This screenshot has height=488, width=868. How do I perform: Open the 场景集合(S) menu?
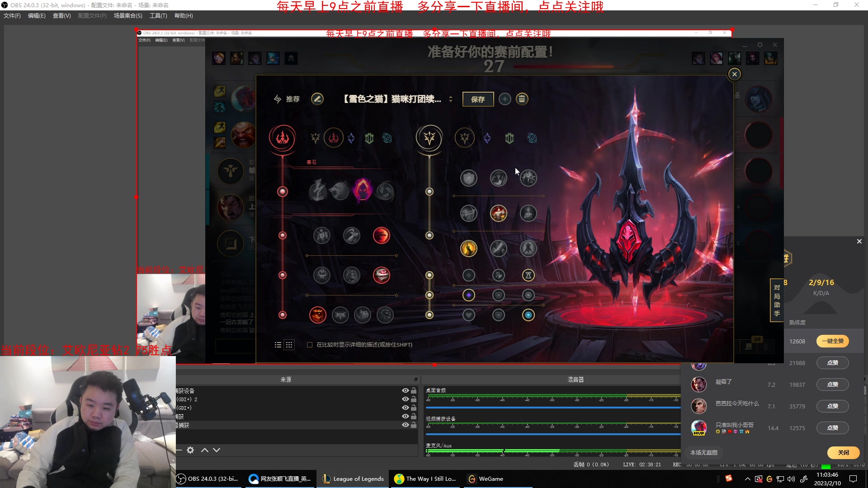(128, 16)
